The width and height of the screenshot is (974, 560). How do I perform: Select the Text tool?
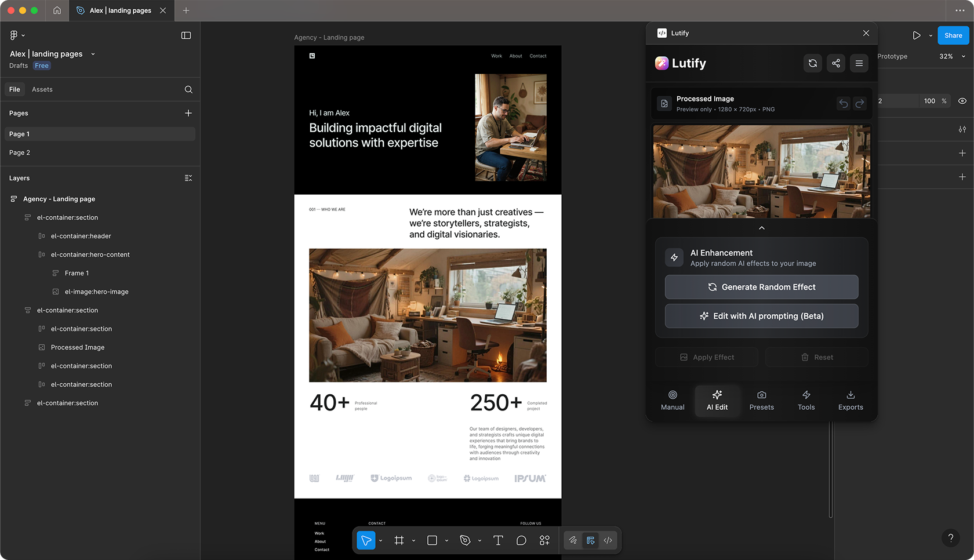click(498, 540)
